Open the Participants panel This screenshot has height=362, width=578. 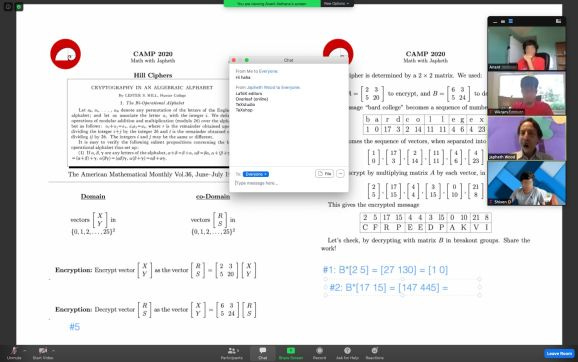[x=232, y=353]
